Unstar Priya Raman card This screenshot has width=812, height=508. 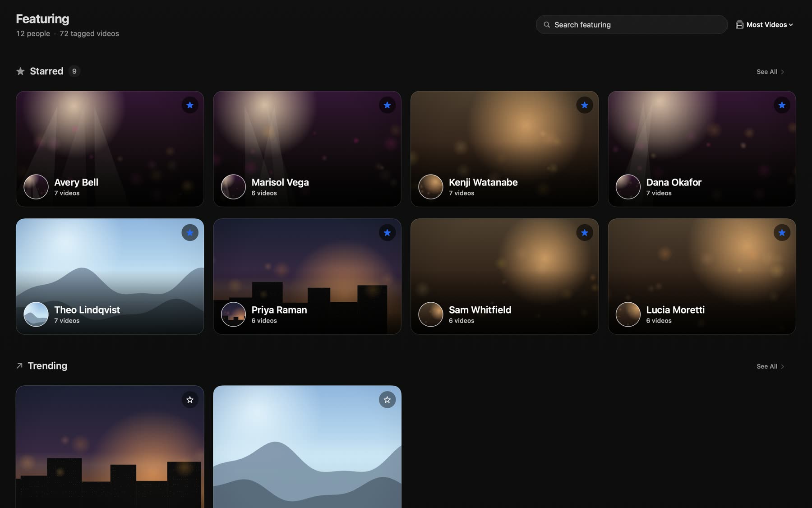[x=387, y=233]
